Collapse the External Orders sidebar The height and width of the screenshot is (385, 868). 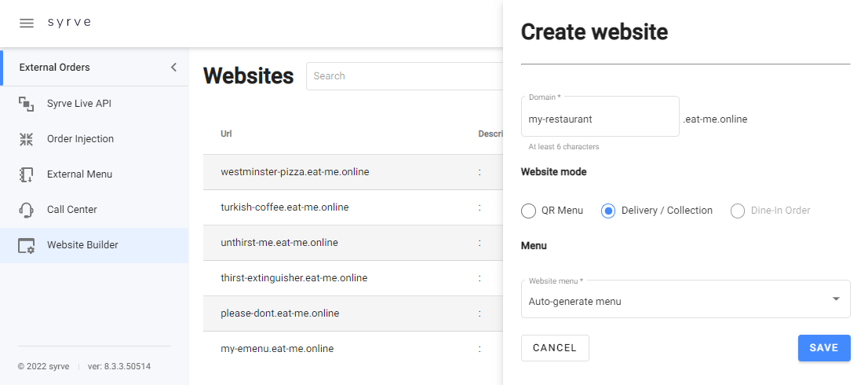click(173, 68)
